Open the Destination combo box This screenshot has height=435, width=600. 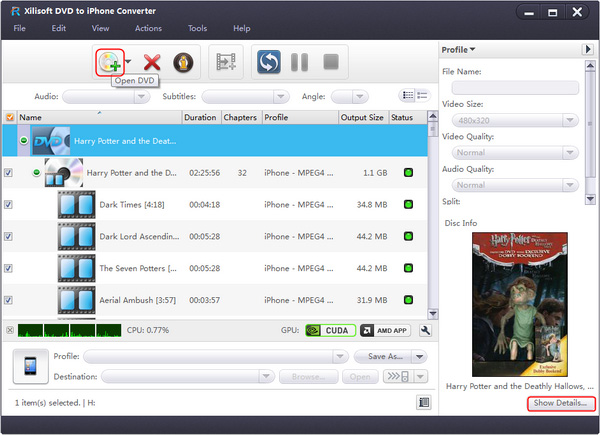[x=188, y=376]
